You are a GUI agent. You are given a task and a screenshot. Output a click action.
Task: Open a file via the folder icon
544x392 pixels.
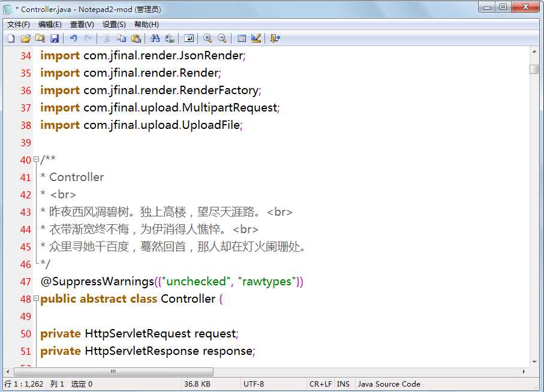pyautogui.click(x=26, y=38)
